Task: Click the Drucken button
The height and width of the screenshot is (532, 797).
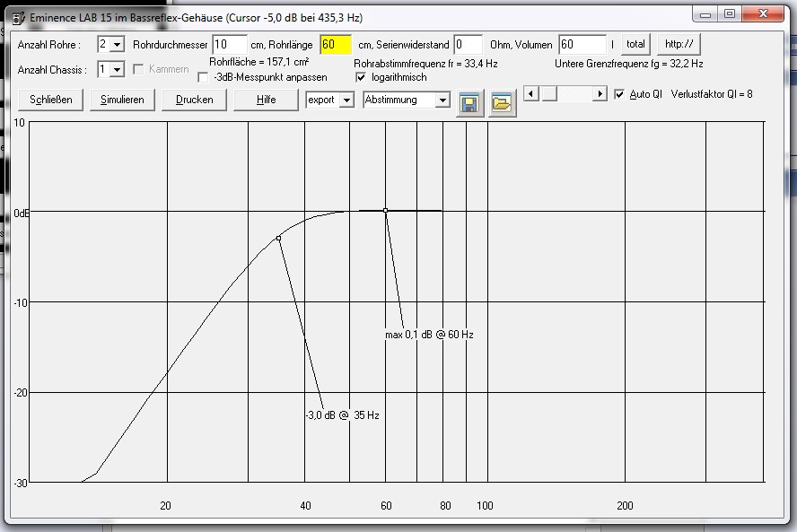Action: coord(194,100)
